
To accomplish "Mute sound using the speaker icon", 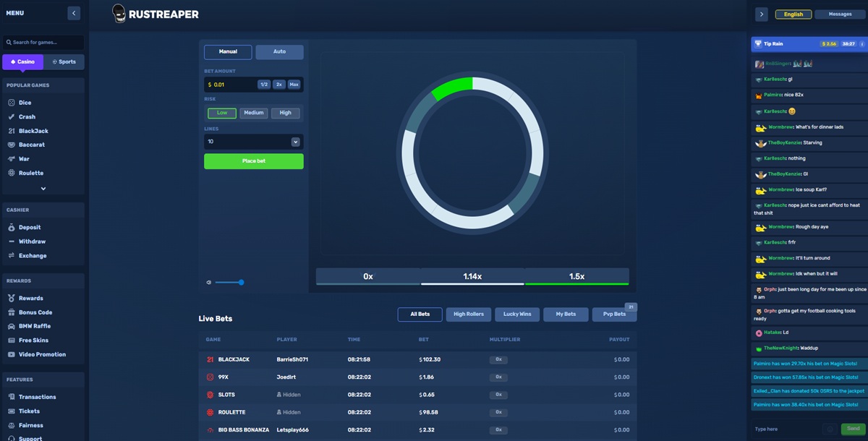I will point(209,283).
